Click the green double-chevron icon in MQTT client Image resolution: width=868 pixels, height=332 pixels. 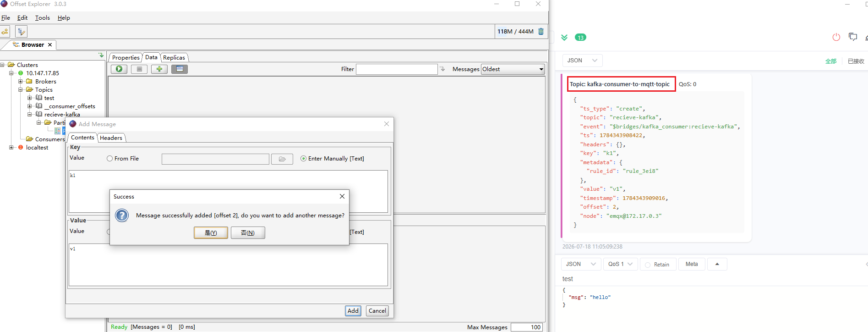(564, 38)
